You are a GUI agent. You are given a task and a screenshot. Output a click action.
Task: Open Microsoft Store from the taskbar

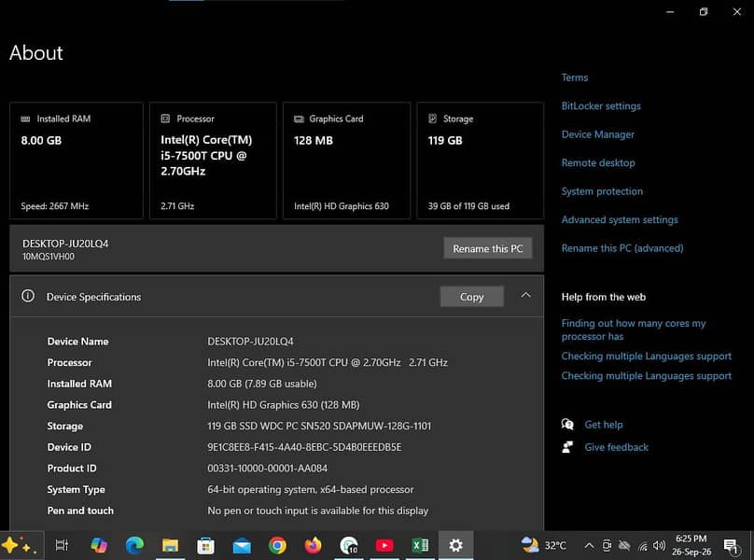pos(206,546)
